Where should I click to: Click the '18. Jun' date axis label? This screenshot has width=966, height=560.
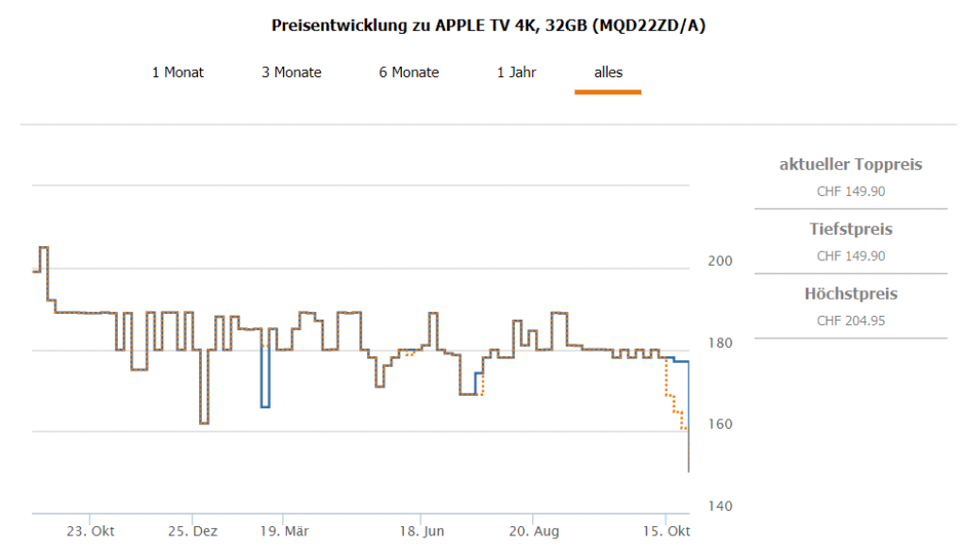point(421,532)
